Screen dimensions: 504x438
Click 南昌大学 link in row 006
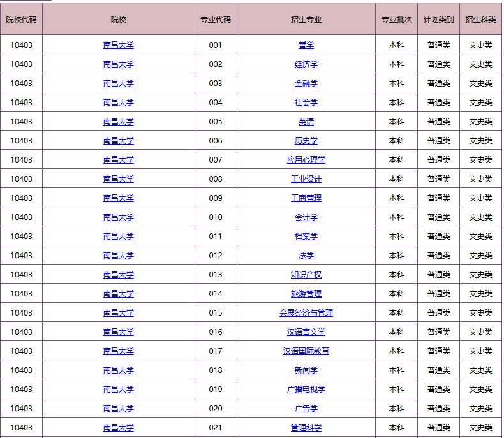pos(118,141)
